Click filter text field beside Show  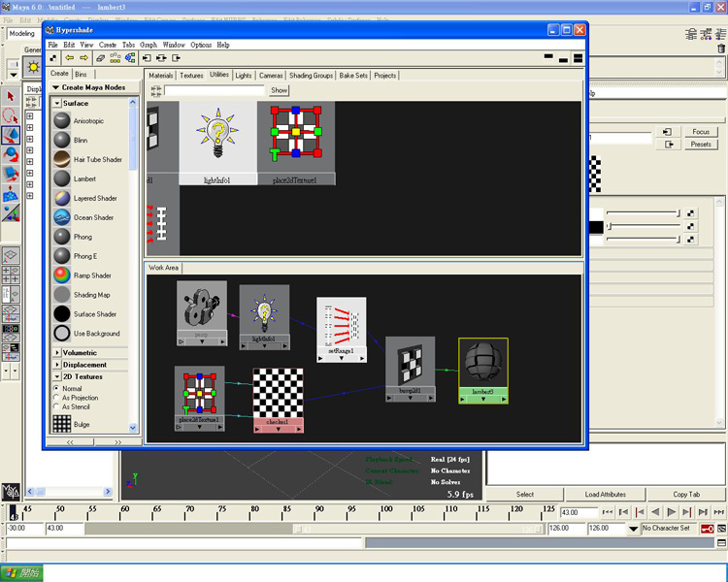[x=215, y=90]
